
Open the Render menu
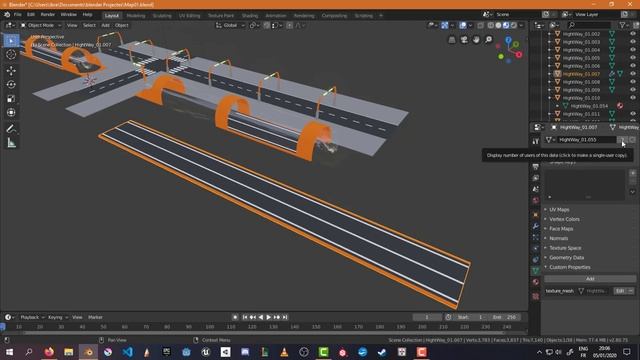(x=47, y=15)
